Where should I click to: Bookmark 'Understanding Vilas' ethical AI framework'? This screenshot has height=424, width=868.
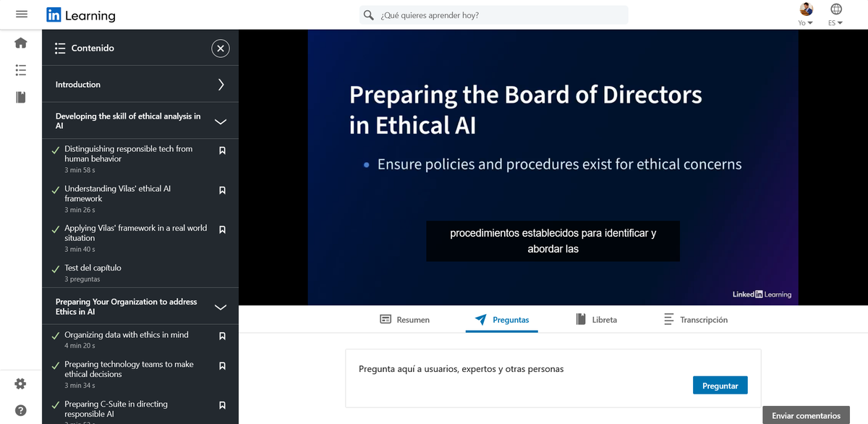tap(222, 190)
